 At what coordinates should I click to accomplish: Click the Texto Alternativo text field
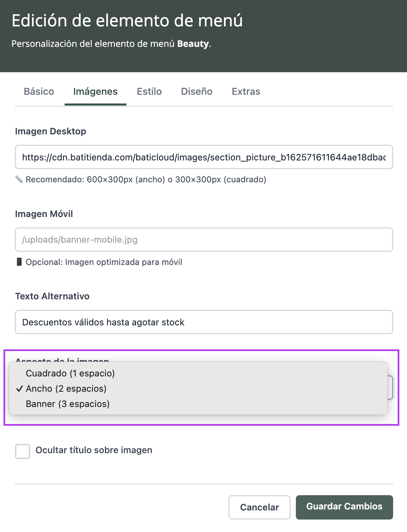(204, 322)
